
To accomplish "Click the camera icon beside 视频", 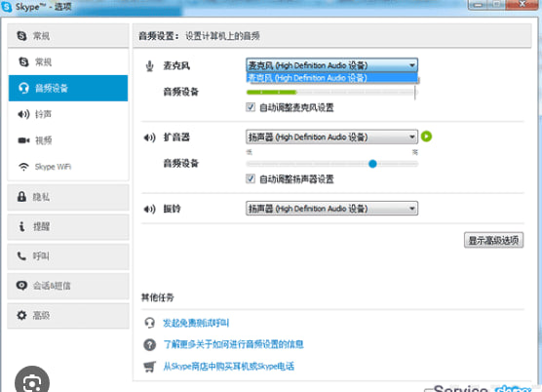I will click(23, 140).
